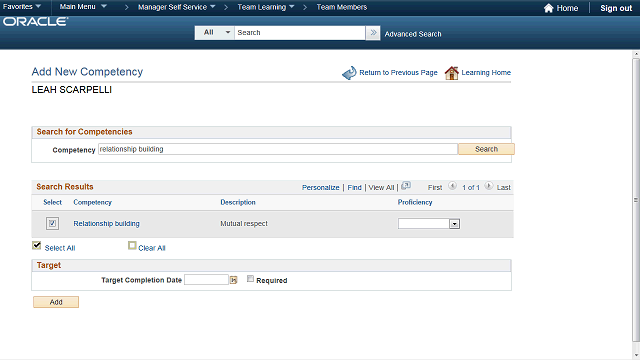Focus the Target Completion Date field
Image resolution: width=640 pixels, height=360 pixels.
(x=206, y=280)
